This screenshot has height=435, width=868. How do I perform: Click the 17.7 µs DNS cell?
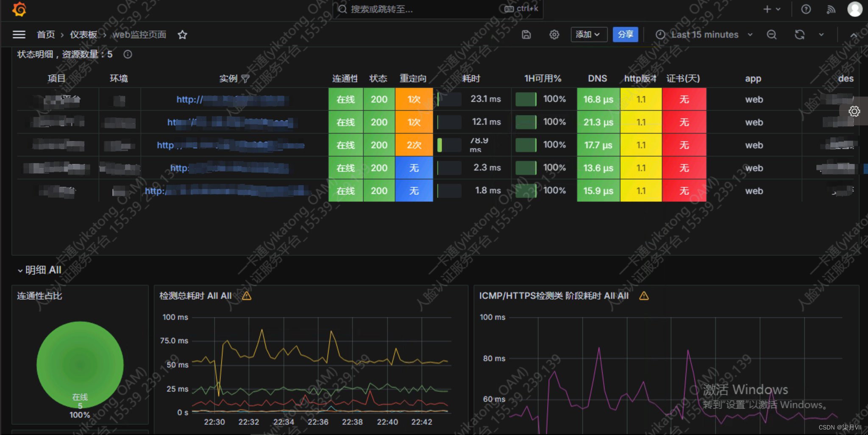click(598, 145)
